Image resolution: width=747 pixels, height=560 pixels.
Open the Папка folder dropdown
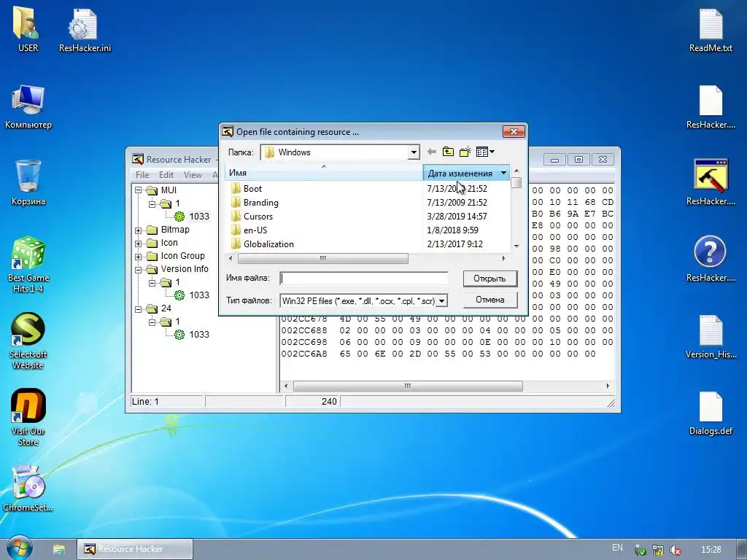pos(414,152)
